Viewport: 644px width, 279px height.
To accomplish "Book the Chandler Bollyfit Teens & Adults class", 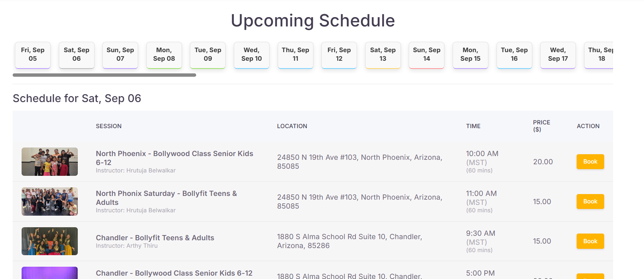I will 590,241.
